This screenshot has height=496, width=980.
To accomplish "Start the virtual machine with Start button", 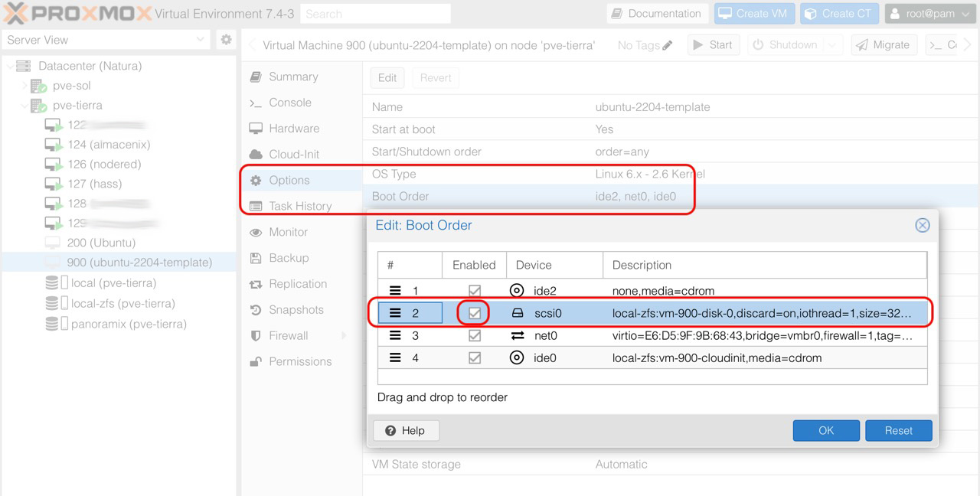I will [x=712, y=45].
